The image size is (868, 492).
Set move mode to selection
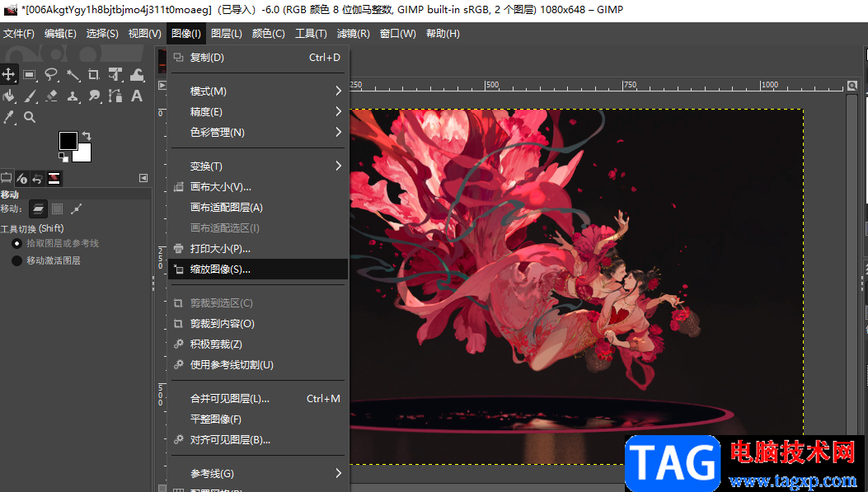[x=57, y=209]
